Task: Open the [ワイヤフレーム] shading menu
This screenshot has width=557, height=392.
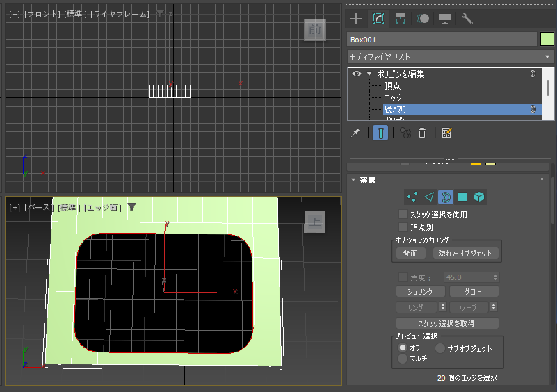Action: point(120,14)
